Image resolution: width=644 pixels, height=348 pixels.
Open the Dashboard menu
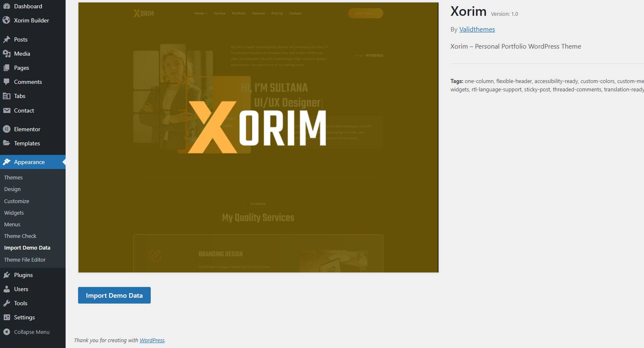[x=33, y=6]
